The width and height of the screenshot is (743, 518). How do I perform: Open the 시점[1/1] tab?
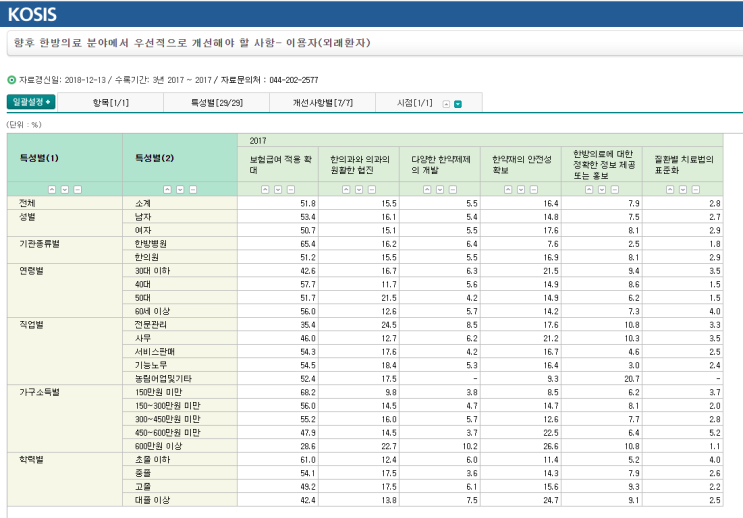415,103
